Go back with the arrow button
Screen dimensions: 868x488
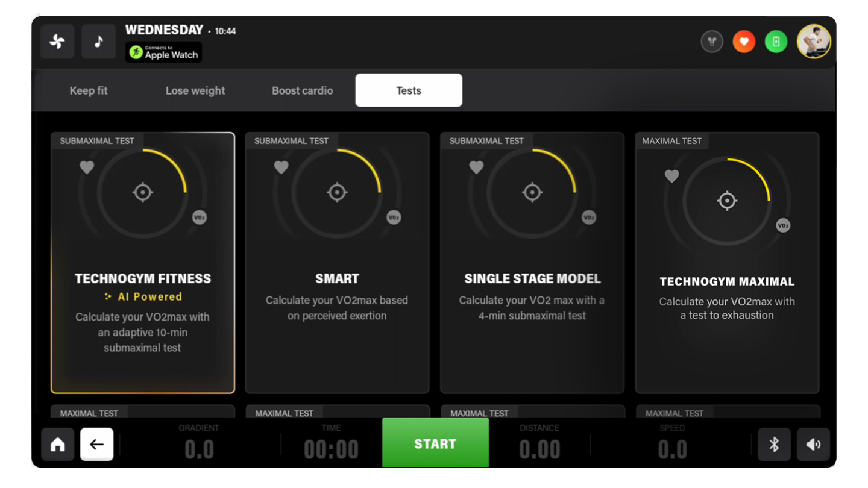point(97,445)
